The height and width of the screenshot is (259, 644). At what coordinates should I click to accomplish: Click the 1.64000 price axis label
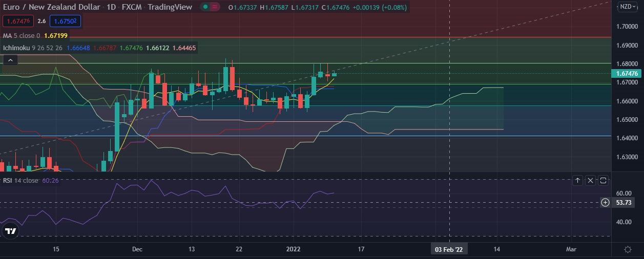[628, 138]
